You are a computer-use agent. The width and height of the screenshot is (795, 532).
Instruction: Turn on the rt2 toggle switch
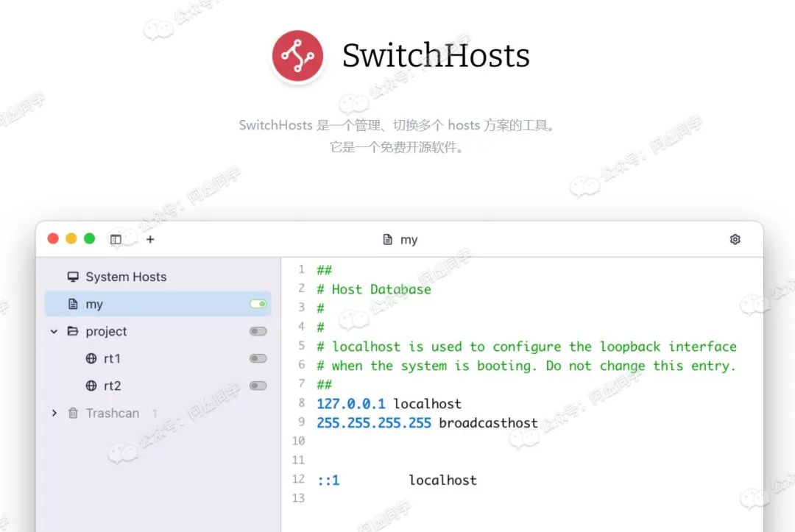258,386
